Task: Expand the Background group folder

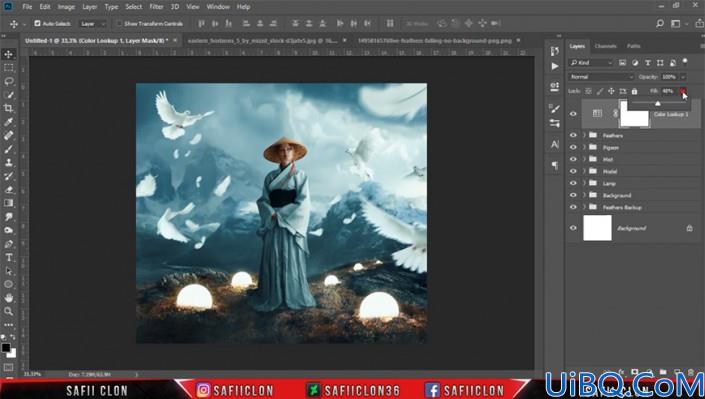Action: (584, 195)
